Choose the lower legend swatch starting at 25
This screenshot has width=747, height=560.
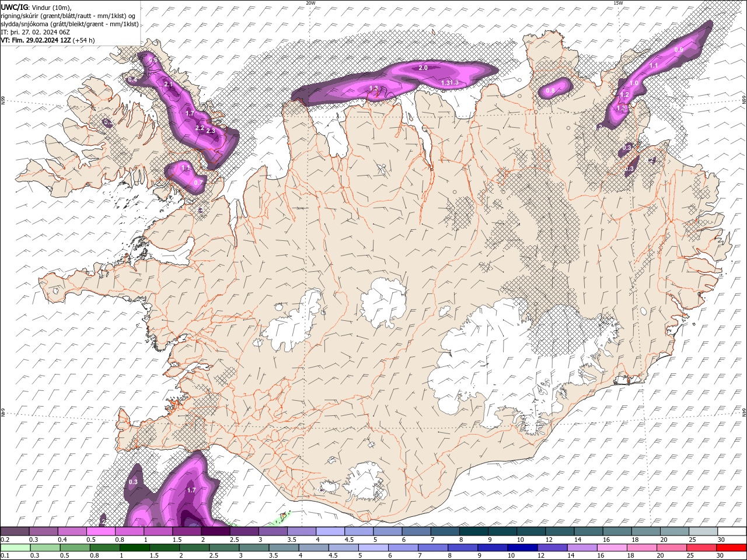pos(701,548)
